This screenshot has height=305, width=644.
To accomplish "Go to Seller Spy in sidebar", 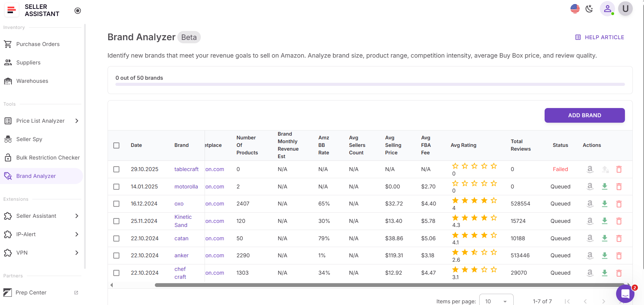I will [x=29, y=139].
